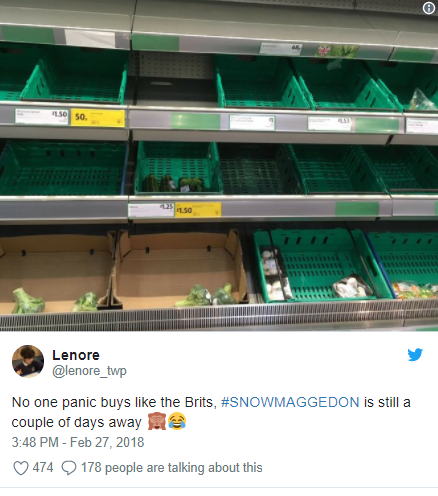
Task: Open the empty supermarket shelves photo
Action: (x=219, y=165)
